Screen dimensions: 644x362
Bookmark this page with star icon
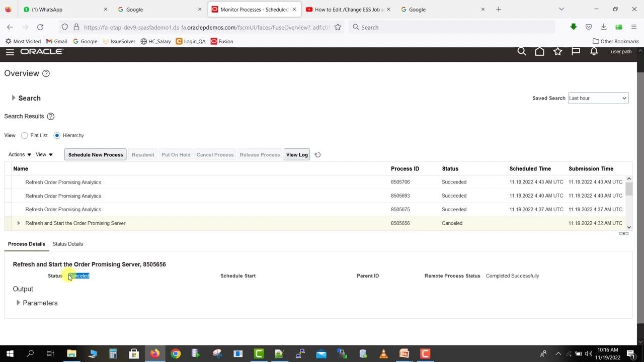[338, 27]
